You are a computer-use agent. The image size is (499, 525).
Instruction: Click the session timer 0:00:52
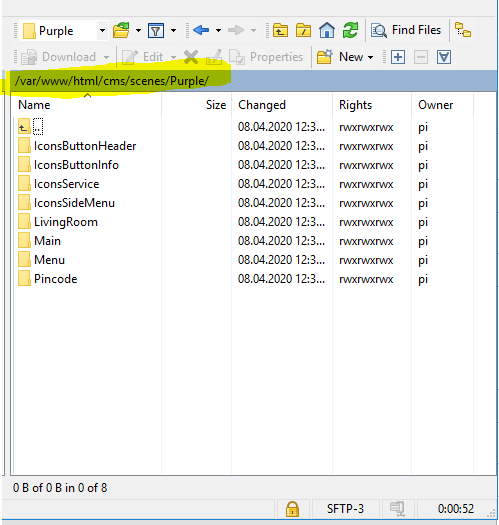[456, 509]
